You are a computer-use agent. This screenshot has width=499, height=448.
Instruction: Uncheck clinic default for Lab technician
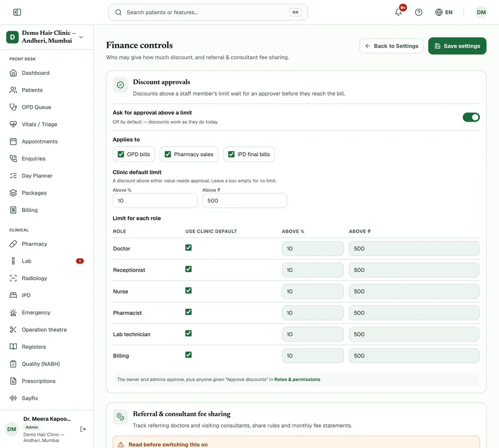pyautogui.click(x=188, y=333)
